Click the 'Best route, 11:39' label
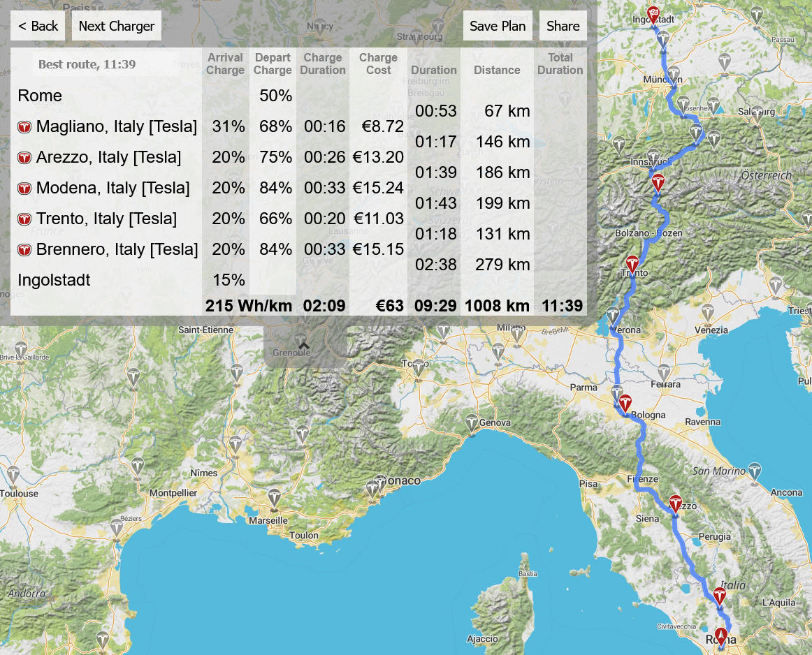This screenshot has height=655, width=812. [x=87, y=64]
